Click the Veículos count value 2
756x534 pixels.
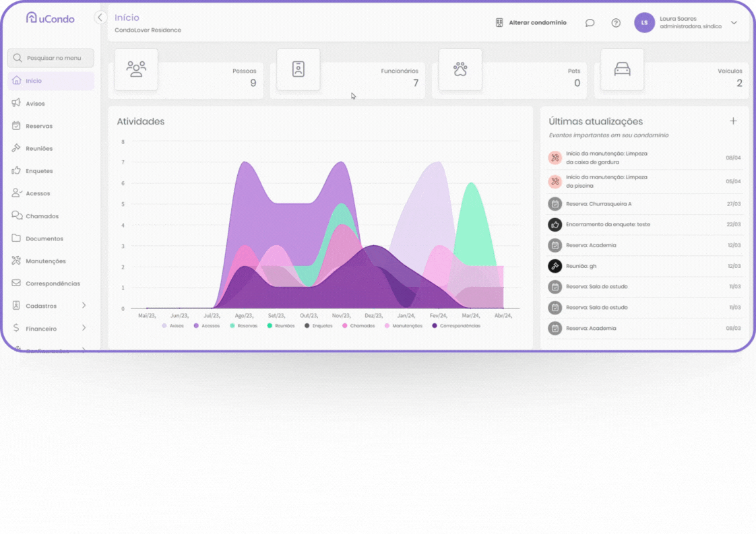pyautogui.click(x=739, y=83)
